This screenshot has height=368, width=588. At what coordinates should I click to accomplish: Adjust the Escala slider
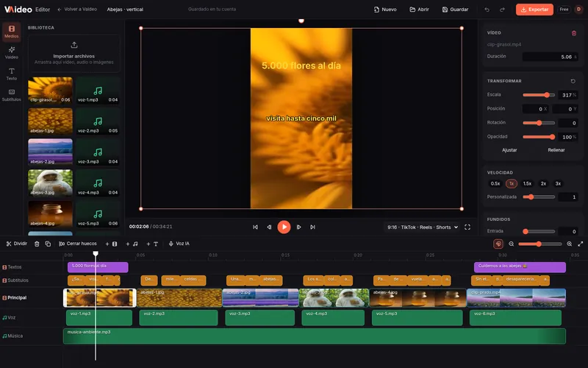pos(539,95)
